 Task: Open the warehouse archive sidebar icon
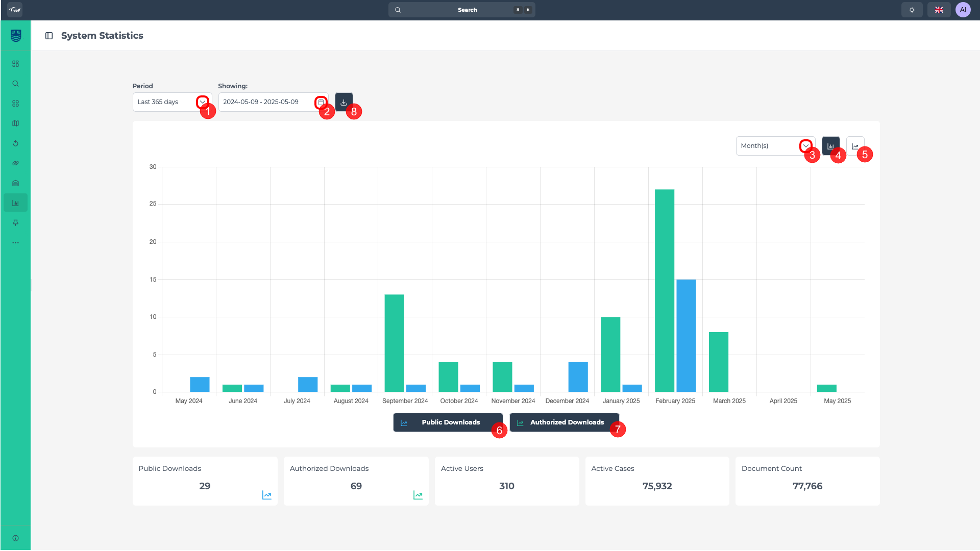[x=15, y=183]
